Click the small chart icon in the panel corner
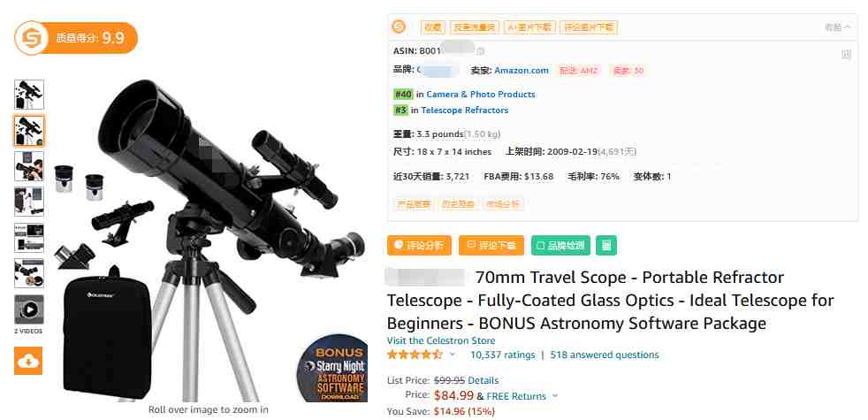Screen dimensions: 868x420 [x=845, y=54]
